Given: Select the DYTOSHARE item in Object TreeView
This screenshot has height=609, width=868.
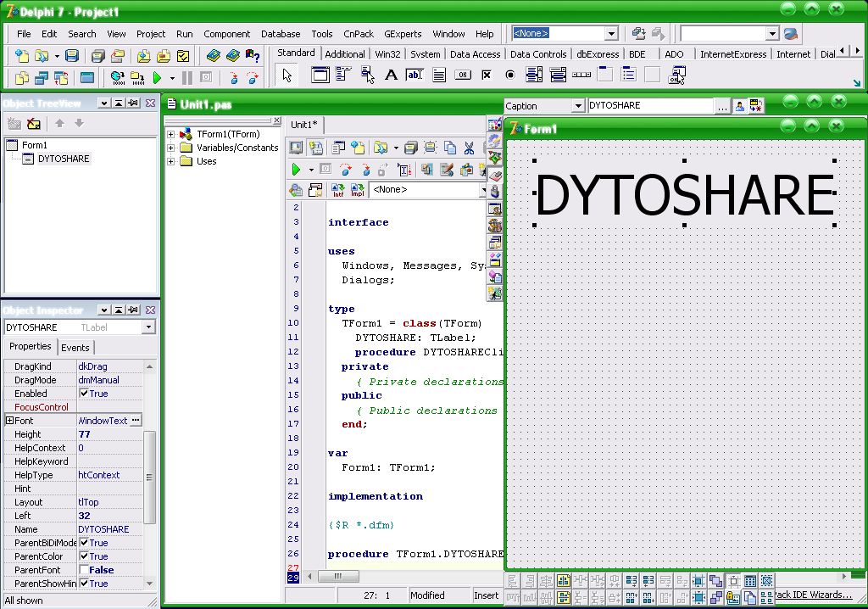Looking at the screenshot, I should 63,159.
